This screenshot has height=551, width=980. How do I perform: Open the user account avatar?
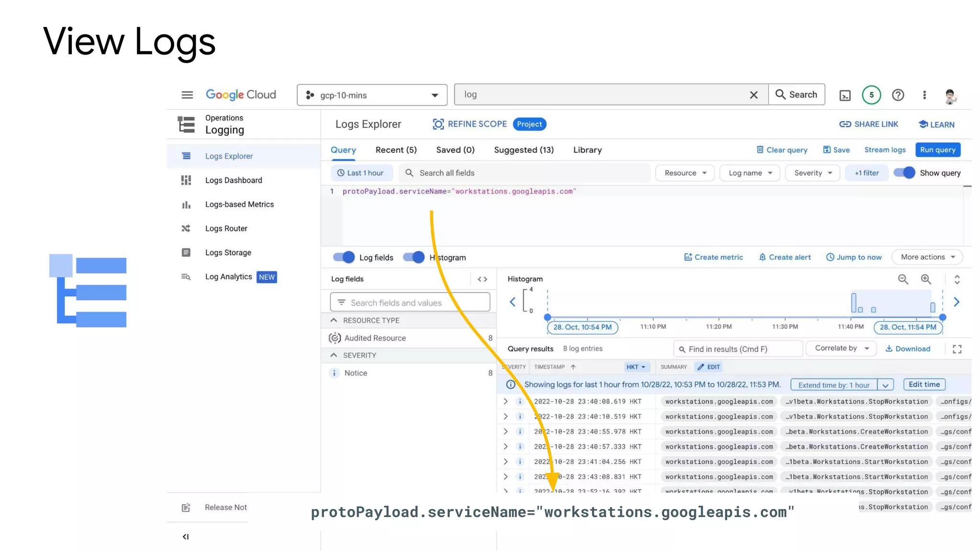[950, 96]
